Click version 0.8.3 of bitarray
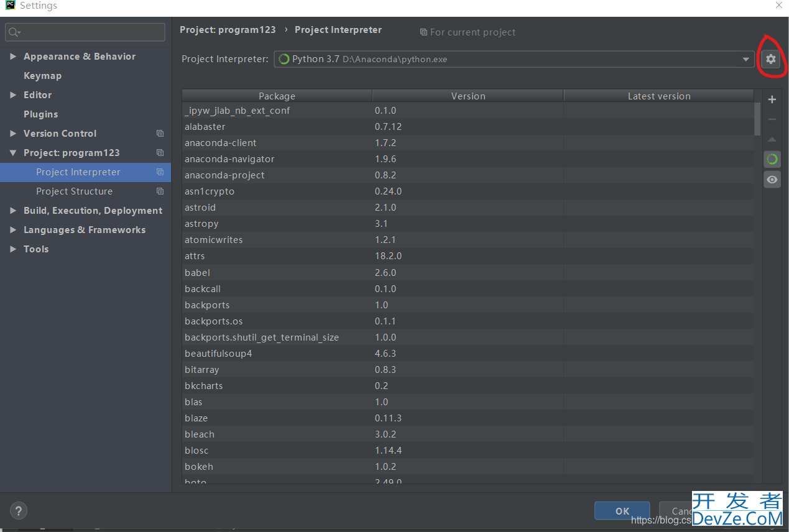789x532 pixels. [385, 370]
